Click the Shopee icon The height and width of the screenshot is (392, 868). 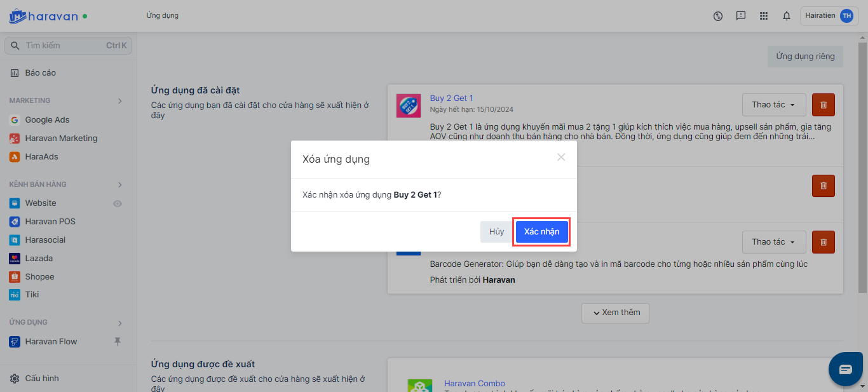14,277
